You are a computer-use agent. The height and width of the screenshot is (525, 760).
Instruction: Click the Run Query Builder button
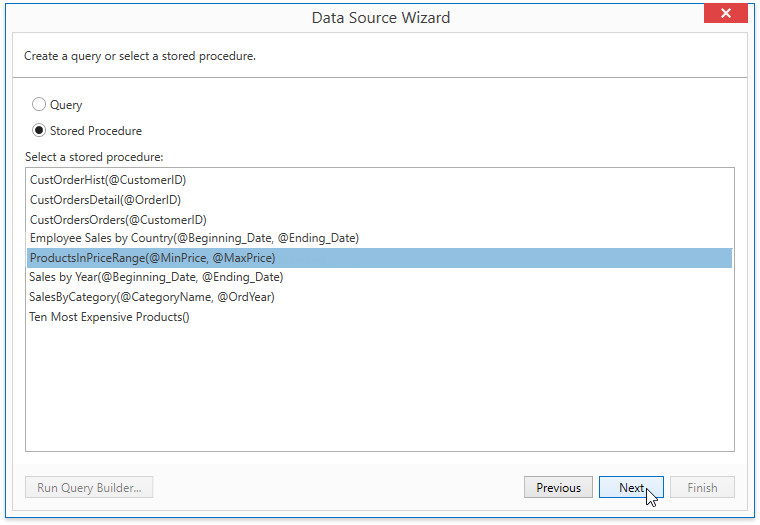click(89, 487)
